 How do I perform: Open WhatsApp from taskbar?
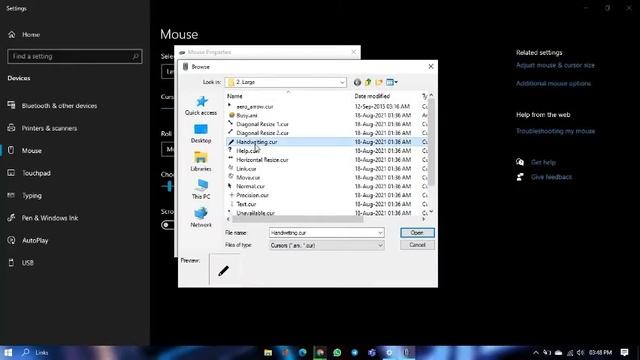coord(337,352)
